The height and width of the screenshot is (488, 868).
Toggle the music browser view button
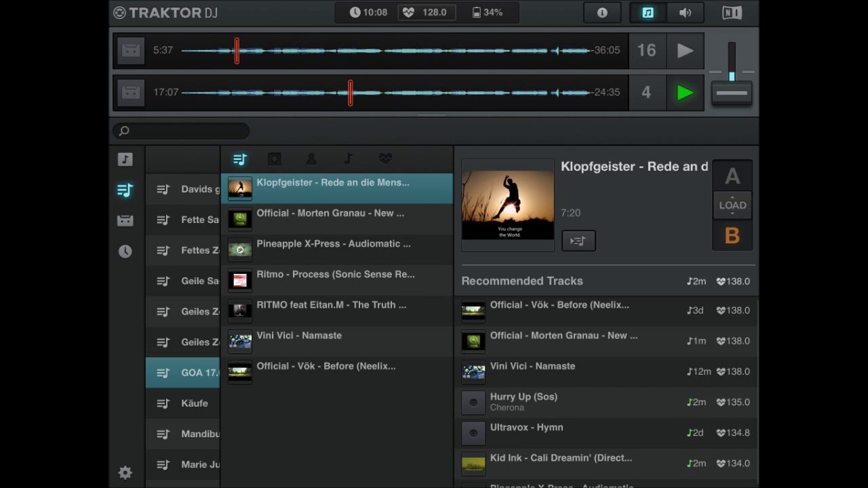(648, 13)
